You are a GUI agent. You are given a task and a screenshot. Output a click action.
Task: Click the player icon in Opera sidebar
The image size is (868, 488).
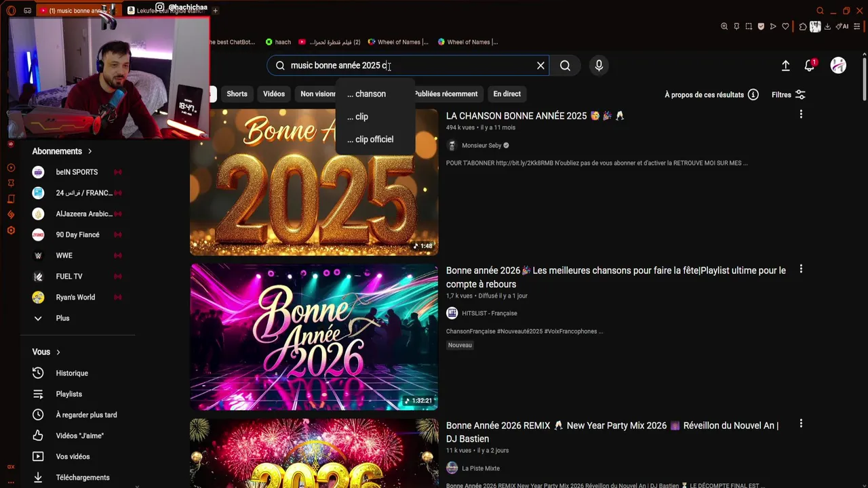coord(11,168)
